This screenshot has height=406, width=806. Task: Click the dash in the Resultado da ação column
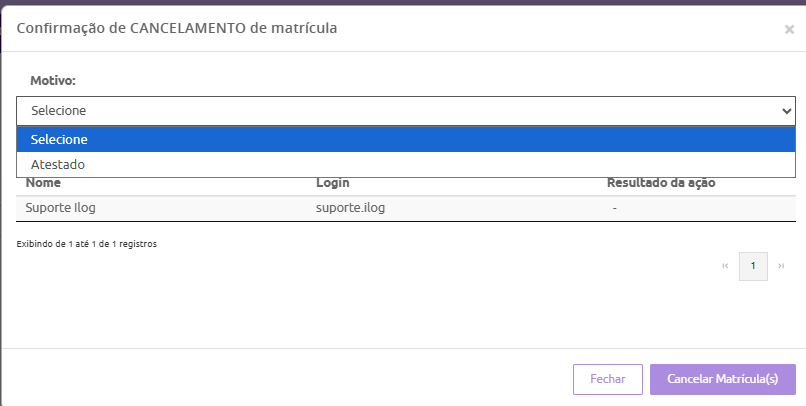coord(614,207)
